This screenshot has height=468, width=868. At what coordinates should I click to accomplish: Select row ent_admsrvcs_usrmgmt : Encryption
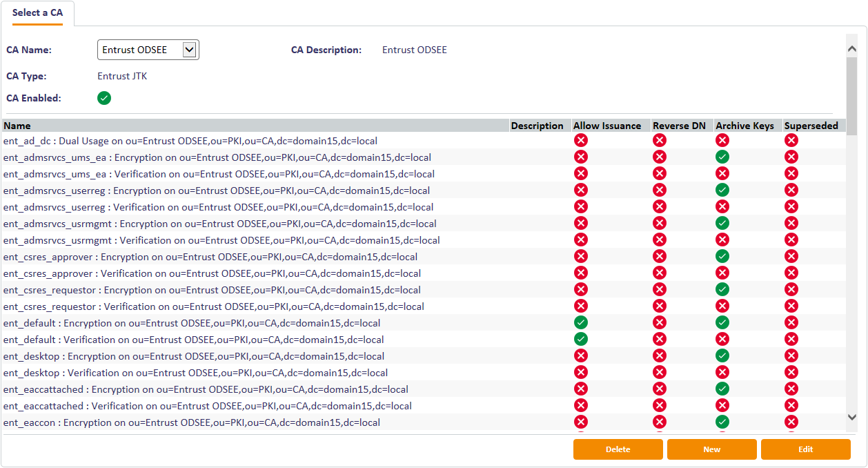424,223
